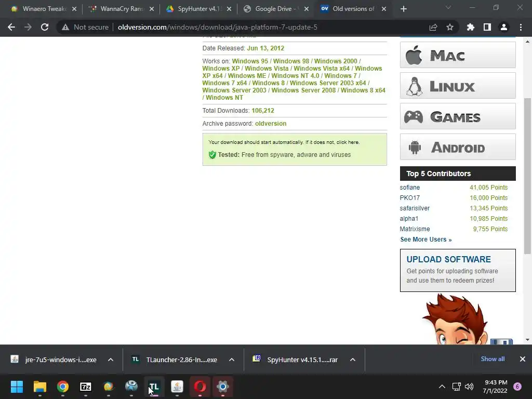Screen dimensions: 532x399
Task: Open the Games category button
Action: [458, 116]
